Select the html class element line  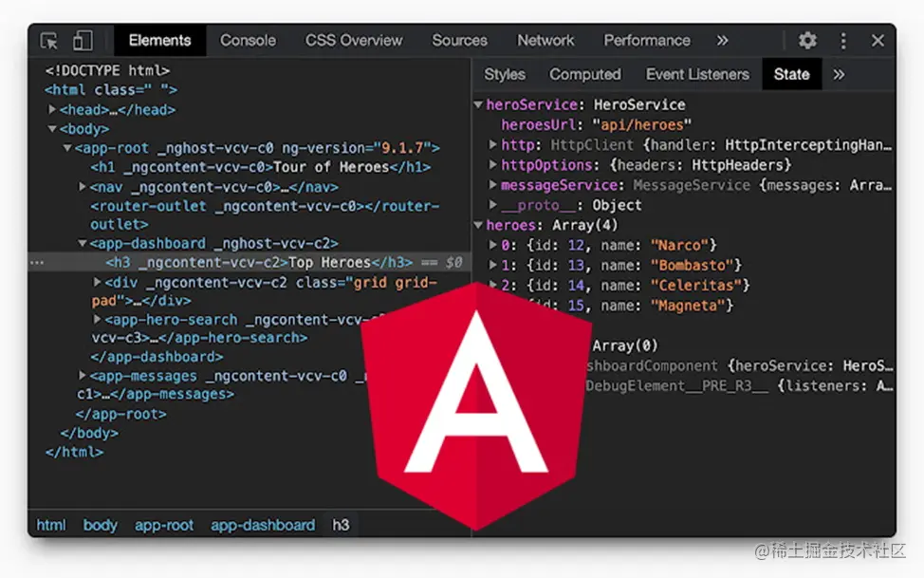[x=111, y=89]
